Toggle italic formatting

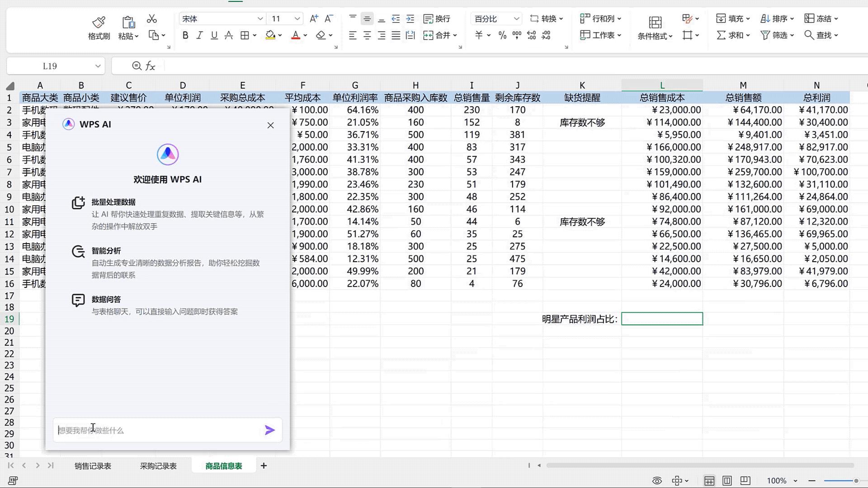(199, 35)
